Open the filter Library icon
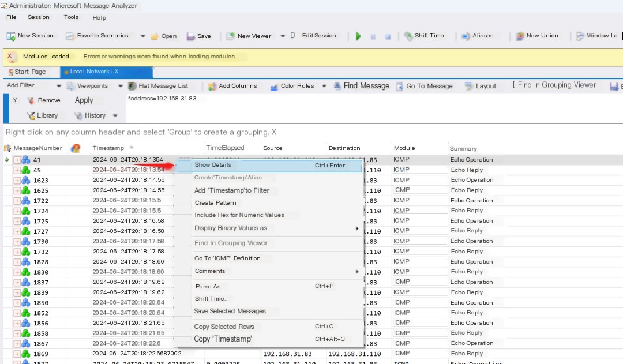The image size is (623, 364). click(31, 115)
